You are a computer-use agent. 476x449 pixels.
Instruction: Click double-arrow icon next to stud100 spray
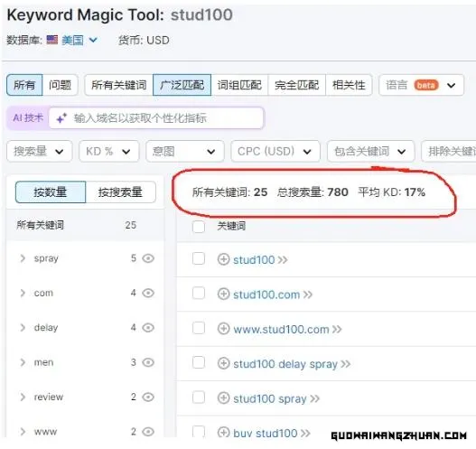pyautogui.click(x=315, y=398)
